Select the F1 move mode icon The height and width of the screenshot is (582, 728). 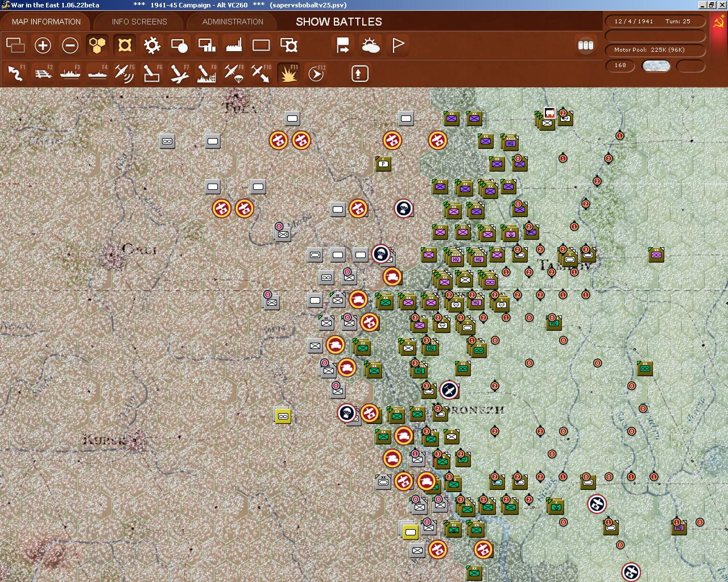pos(15,73)
